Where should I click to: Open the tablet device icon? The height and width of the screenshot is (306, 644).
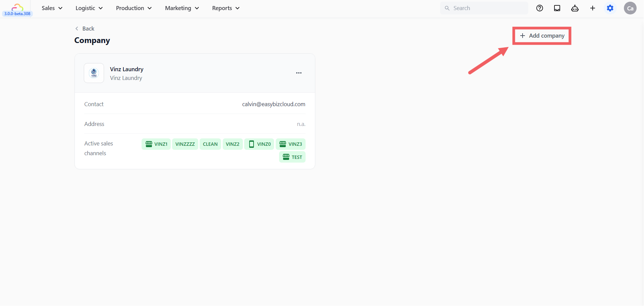[557, 8]
